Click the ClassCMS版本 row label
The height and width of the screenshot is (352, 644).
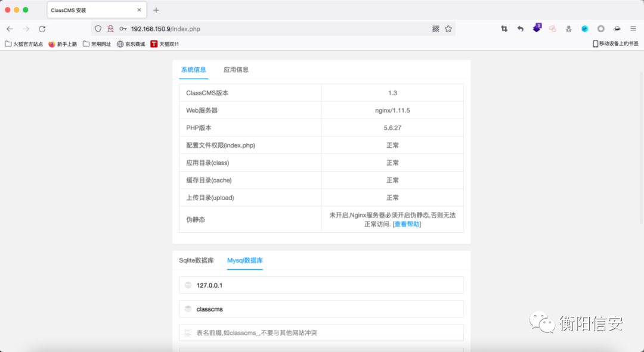click(x=207, y=93)
